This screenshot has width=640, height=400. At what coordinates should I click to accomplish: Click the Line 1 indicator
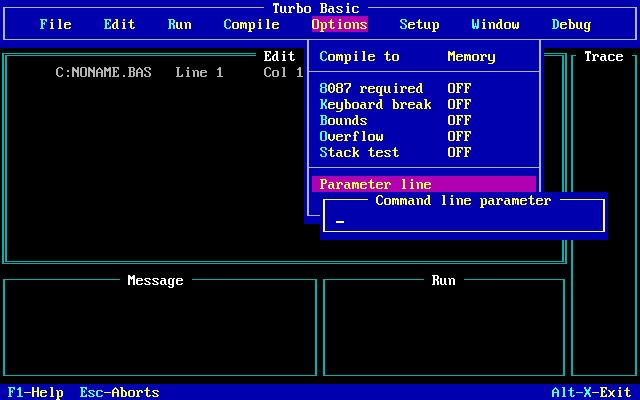coord(199,72)
